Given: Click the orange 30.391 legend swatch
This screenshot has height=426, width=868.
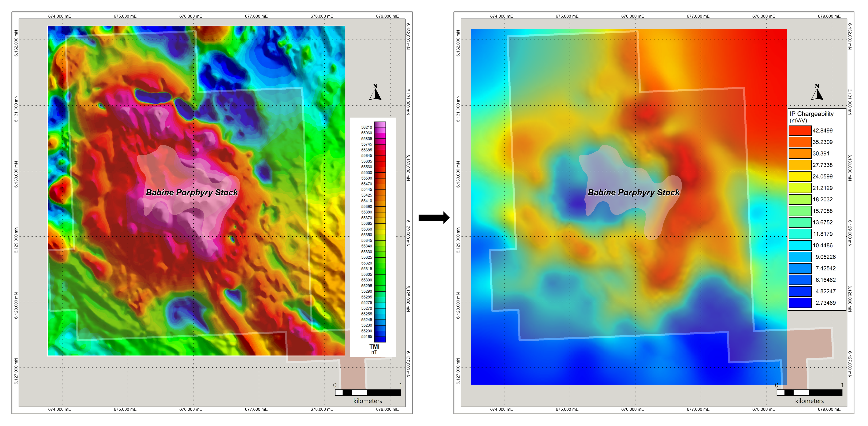Looking at the screenshot, I should click(800, 154).
